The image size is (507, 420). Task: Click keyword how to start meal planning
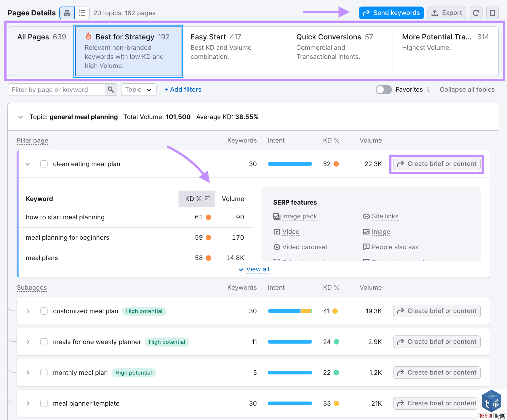65,217
